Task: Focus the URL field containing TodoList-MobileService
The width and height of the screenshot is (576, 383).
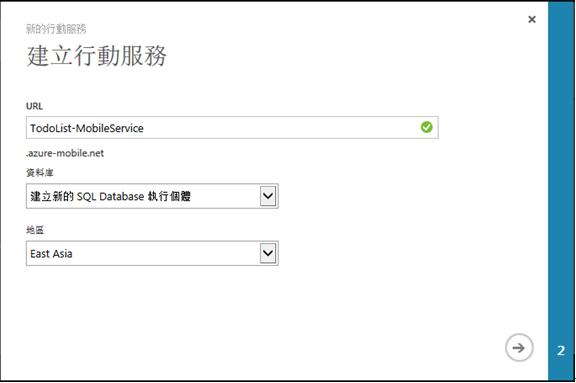Action: coord(232,127)
